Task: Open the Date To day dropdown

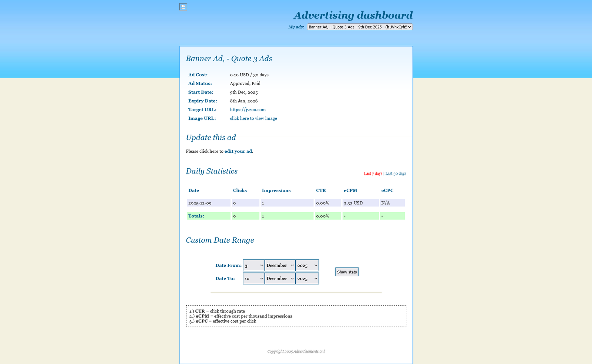Action: (x=253, y=279)
